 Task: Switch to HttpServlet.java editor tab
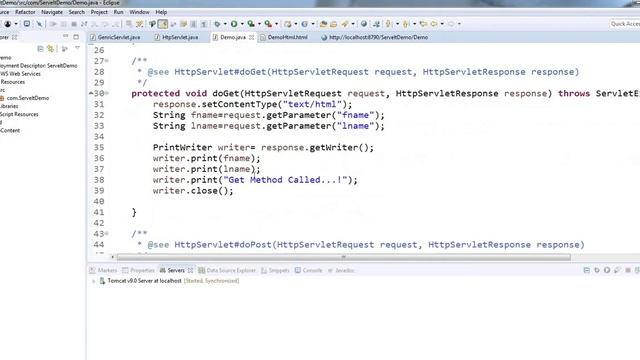[176, 37]
